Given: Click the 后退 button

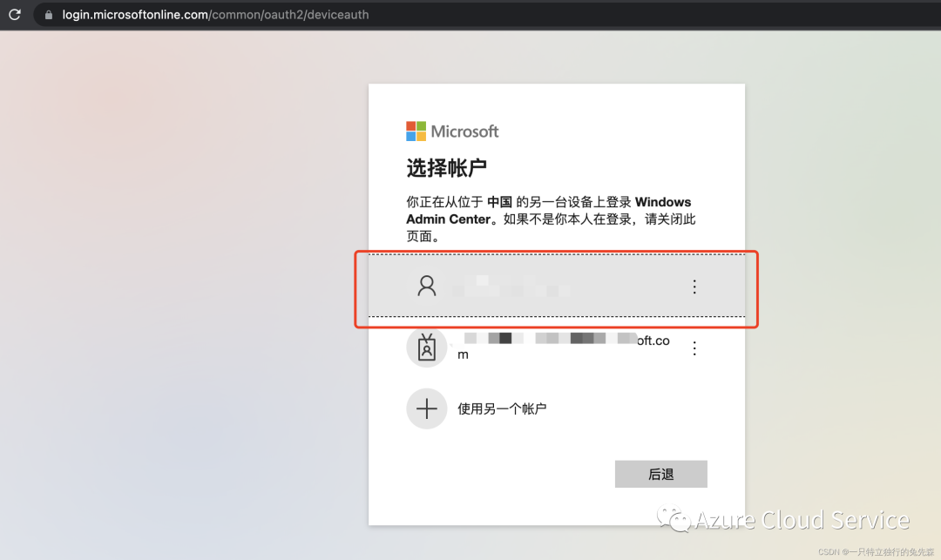Looking at the screenshot, I should [x=660, y=475].
